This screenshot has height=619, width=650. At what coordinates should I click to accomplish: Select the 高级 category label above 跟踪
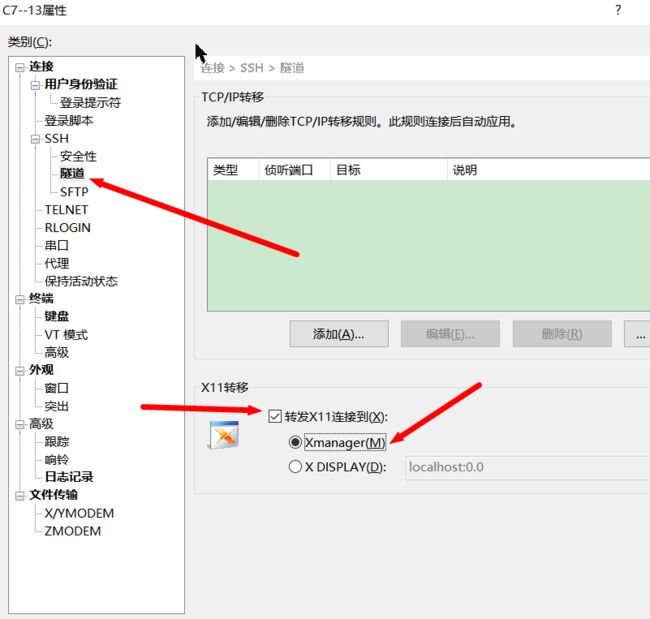(x=41, y=424)
